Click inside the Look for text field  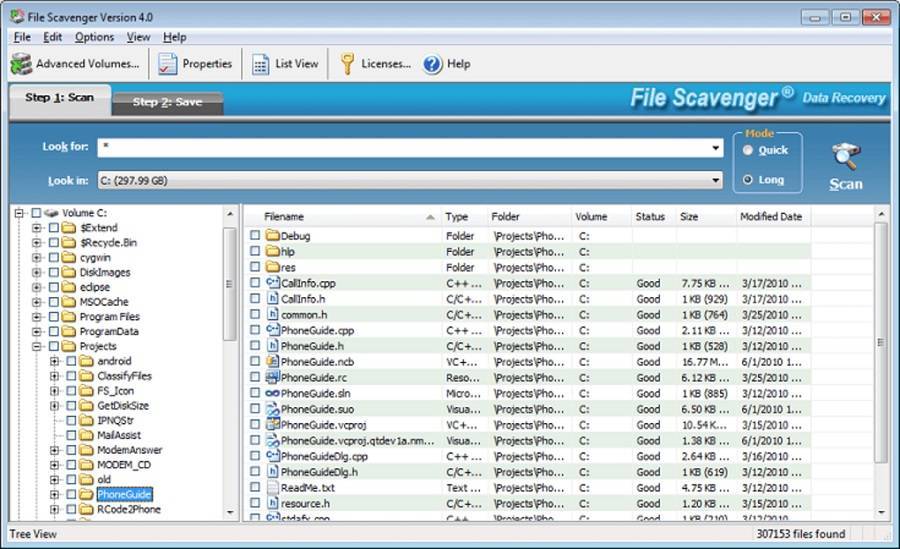(400, 148)
